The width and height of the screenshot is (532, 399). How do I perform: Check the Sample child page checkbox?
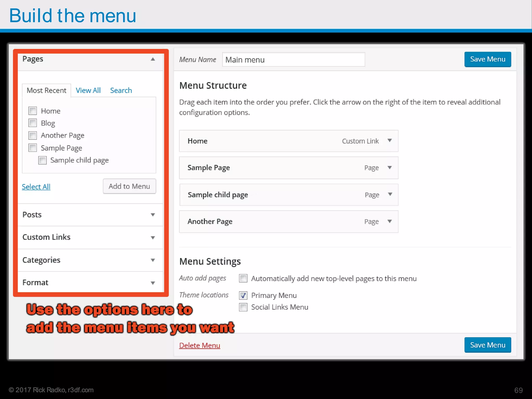click(x=42, y=160)
